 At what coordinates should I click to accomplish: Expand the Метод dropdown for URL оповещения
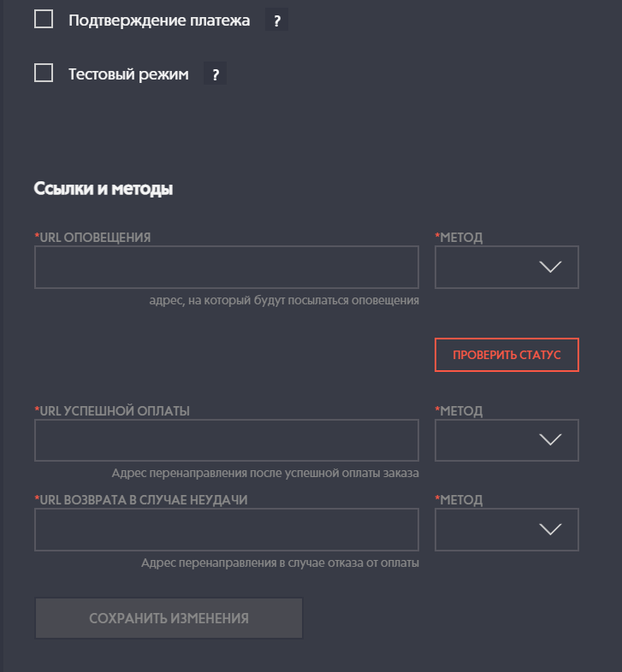(x=506, y=268)
